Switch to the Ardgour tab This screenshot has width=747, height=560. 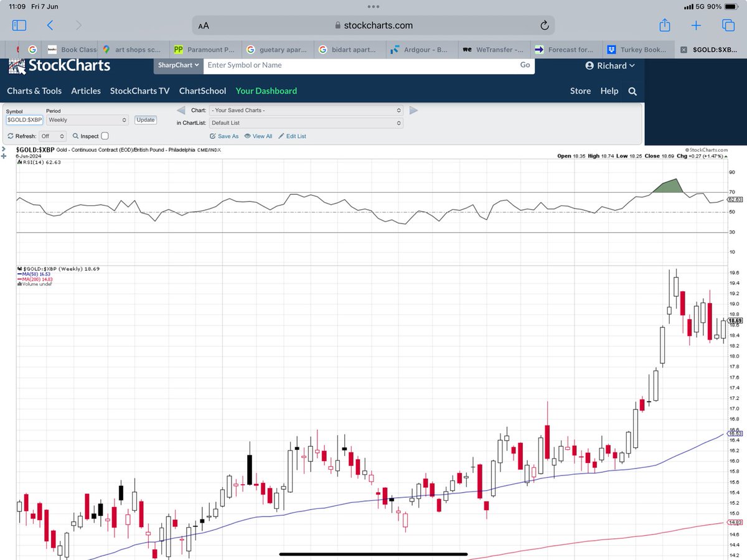pyautogui.click(x=421, y=50)
